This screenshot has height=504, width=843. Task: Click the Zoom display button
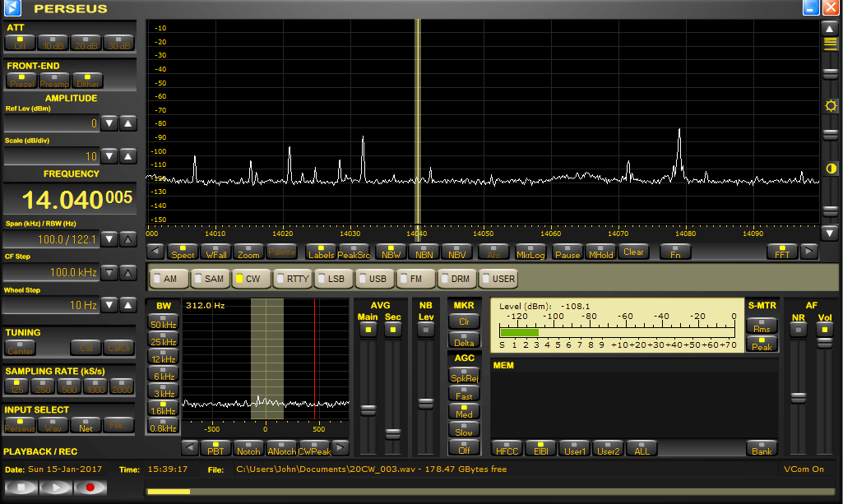[x=248, y=252]
